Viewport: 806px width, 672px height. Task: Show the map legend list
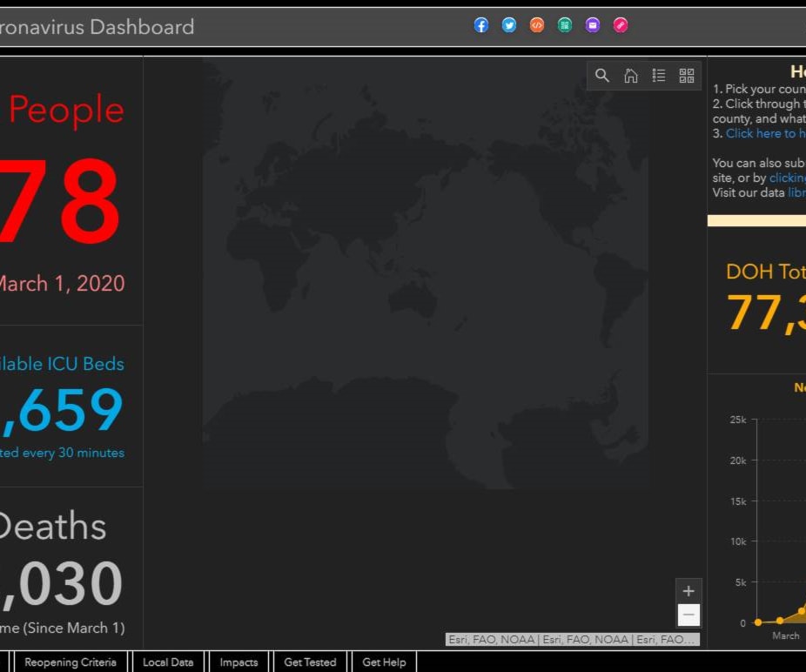(659, 76)
